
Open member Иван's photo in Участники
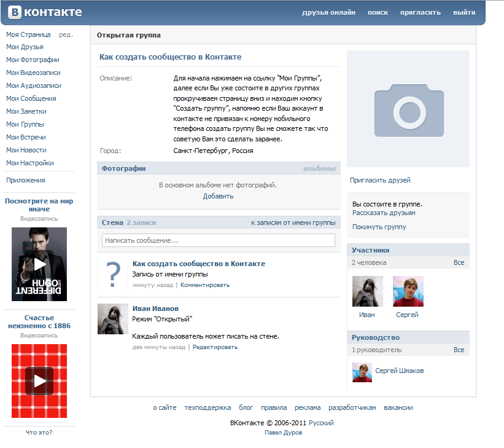[x=367, y=291]
